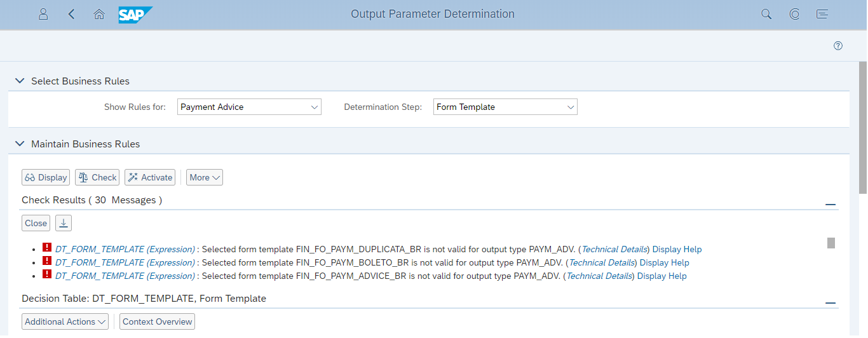Expand the Additional Actions menu

(x=65, y=321)
